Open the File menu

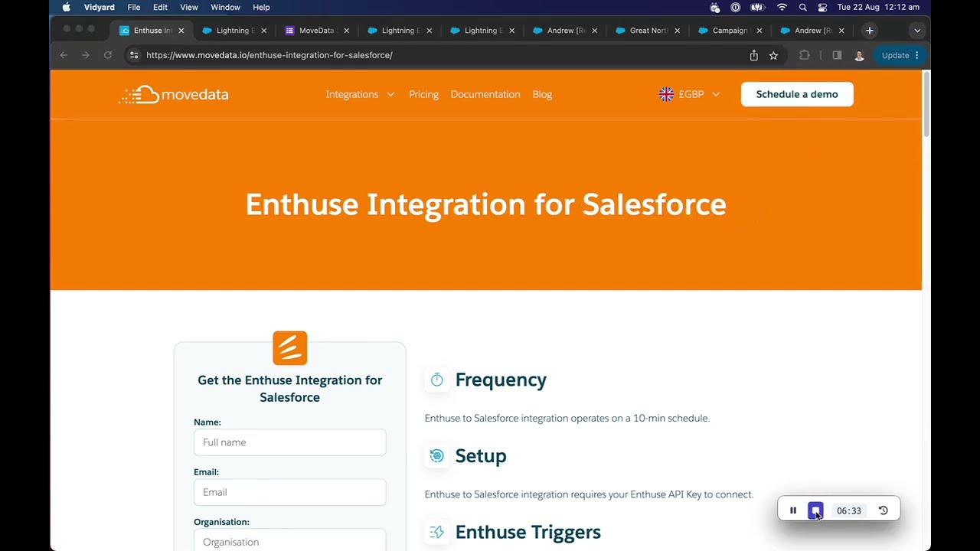pos(134,7)
